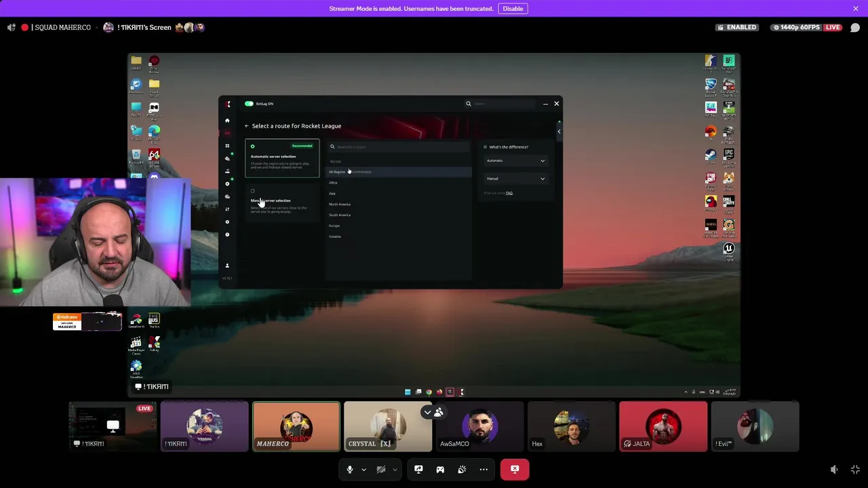
Task: Click the ENABLED badge in top bar
Action: point(736,27)
